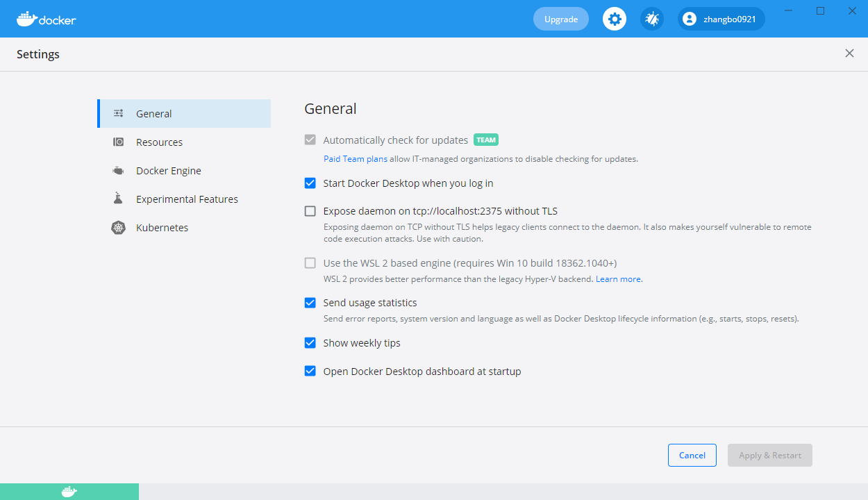Click the Cancel button
This screenshot has width=868, height=500.
tap(692, 455)
